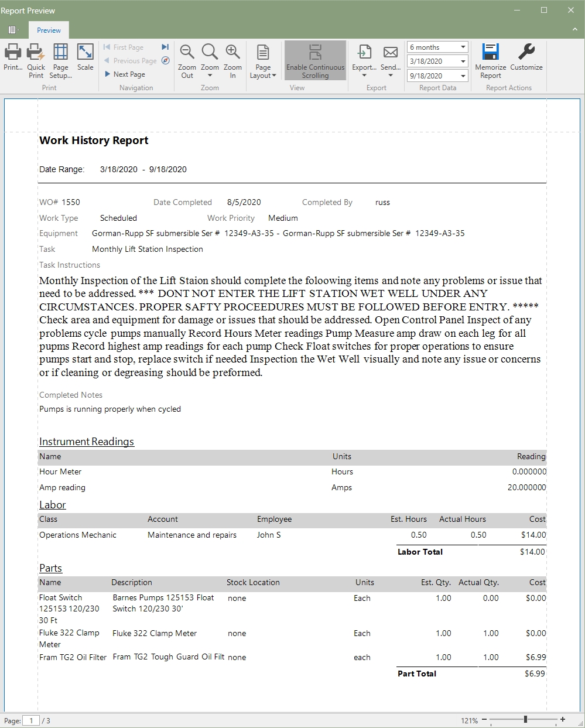The height and width of the screenshot is (728, 585).
Task: Click the Labor Total label
Action: [420, 552]
